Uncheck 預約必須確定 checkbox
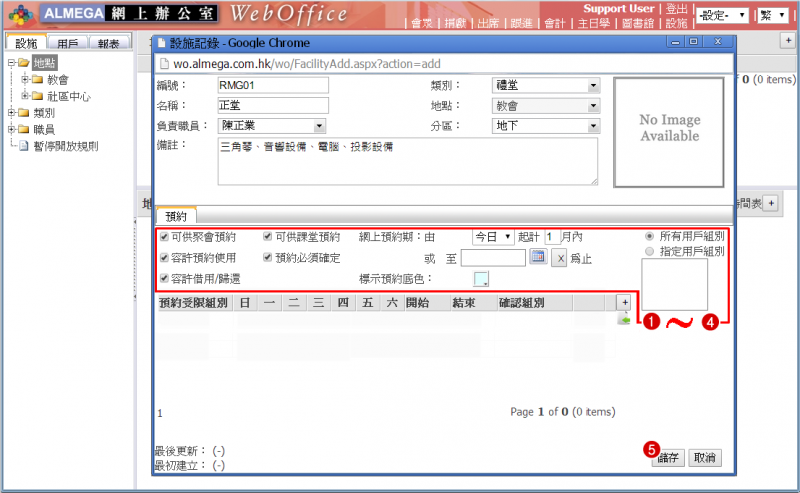Screen dimensions: 800x493 (x=268, y=257)
